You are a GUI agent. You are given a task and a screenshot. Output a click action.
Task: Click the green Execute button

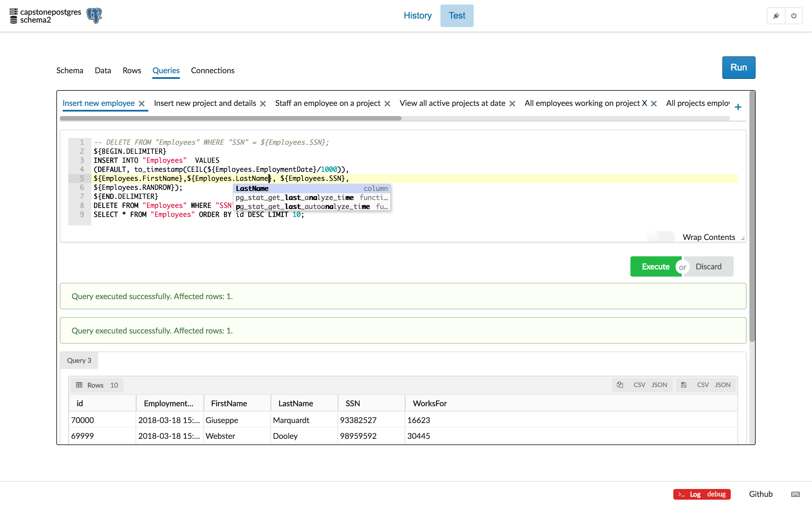tap(655, 266)
